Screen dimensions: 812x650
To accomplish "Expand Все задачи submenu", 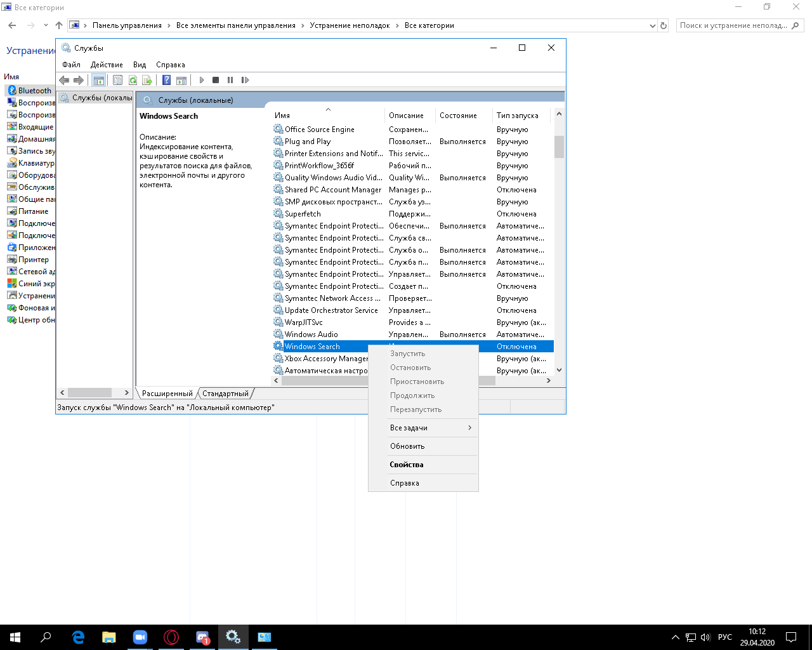I will coord(423,428).
